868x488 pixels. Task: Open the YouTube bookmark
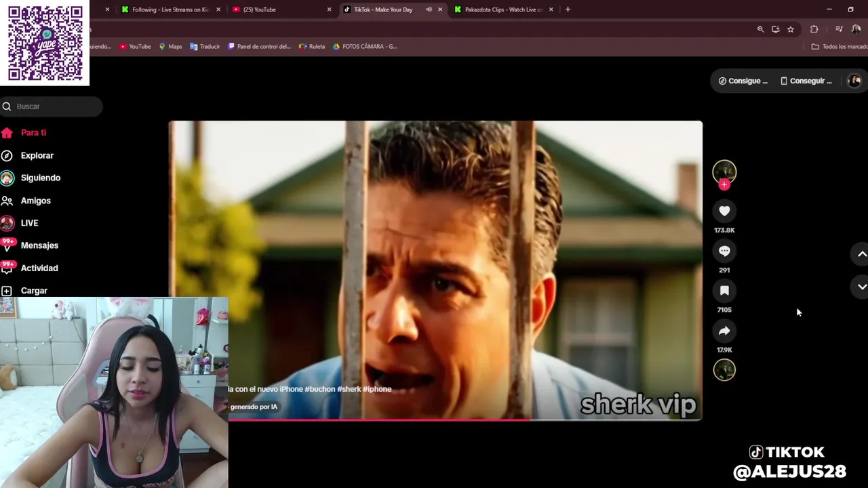[135, 46]
